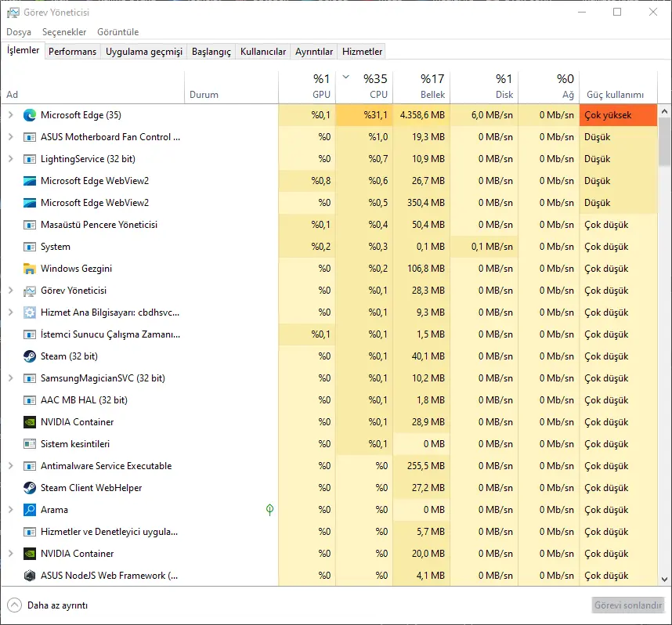672x625 pixels.
Task: Open the Dosya menu
Action: pos(19,32)
